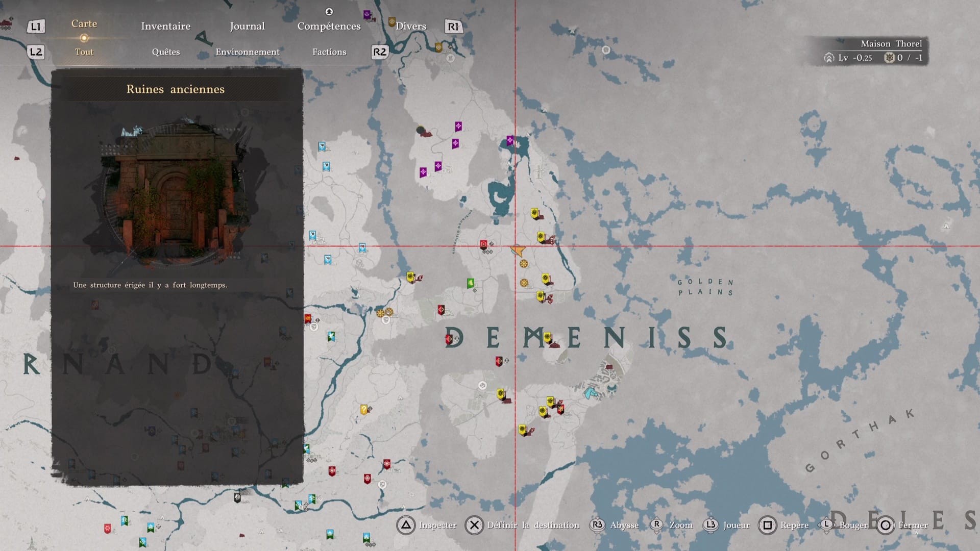Screen dimensions: 980x551
Task: Filter the map by Environnement
Action: 247,52
